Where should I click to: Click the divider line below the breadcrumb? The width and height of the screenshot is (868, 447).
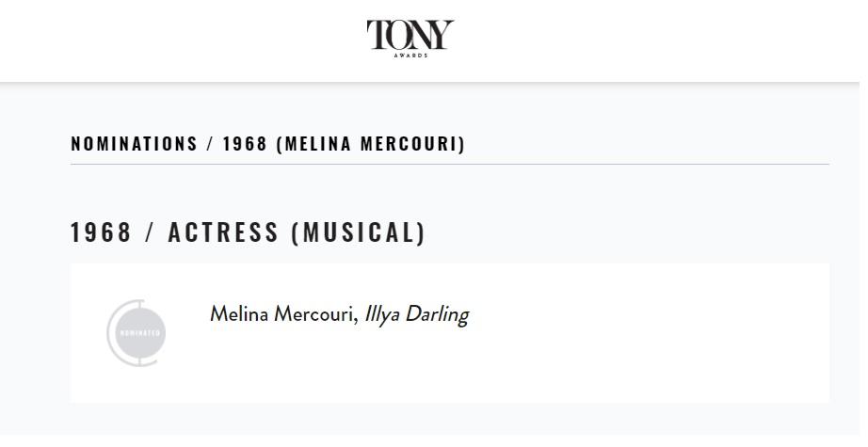[x=449, y=165]
